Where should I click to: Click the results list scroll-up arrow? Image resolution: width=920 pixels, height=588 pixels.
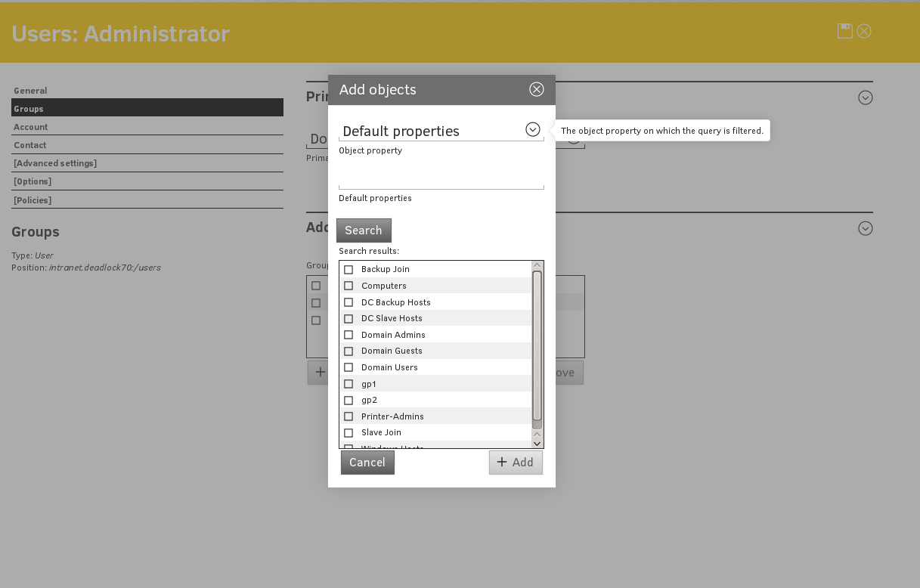point(537,265)
